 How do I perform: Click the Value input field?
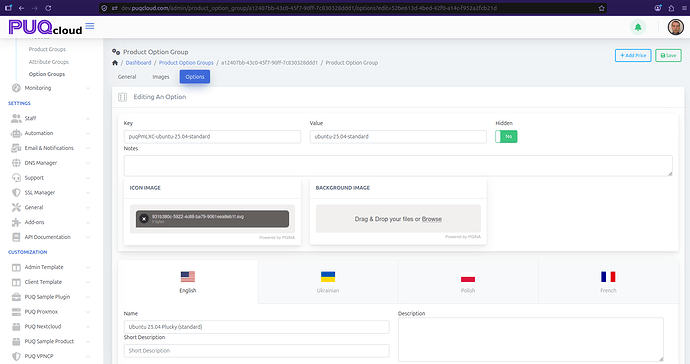tap(398, 136)
